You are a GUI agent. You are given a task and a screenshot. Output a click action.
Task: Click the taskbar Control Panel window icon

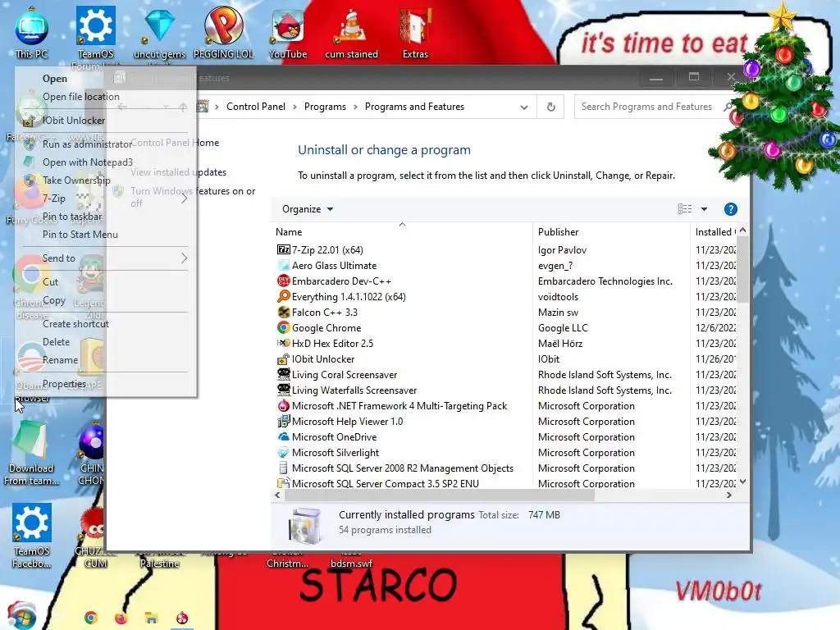click(x=182, y=618)
